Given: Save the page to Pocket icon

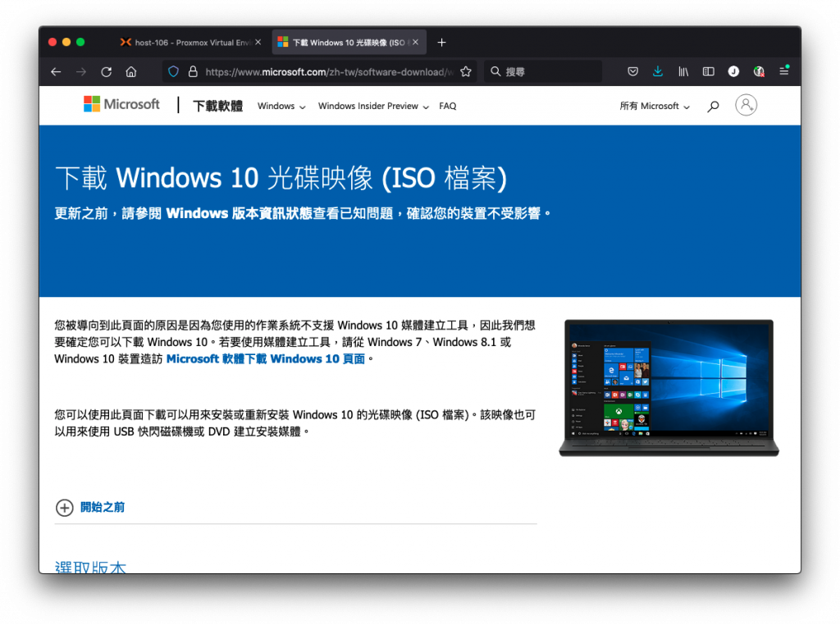Looking at the screenshot, I should [632, 71].
